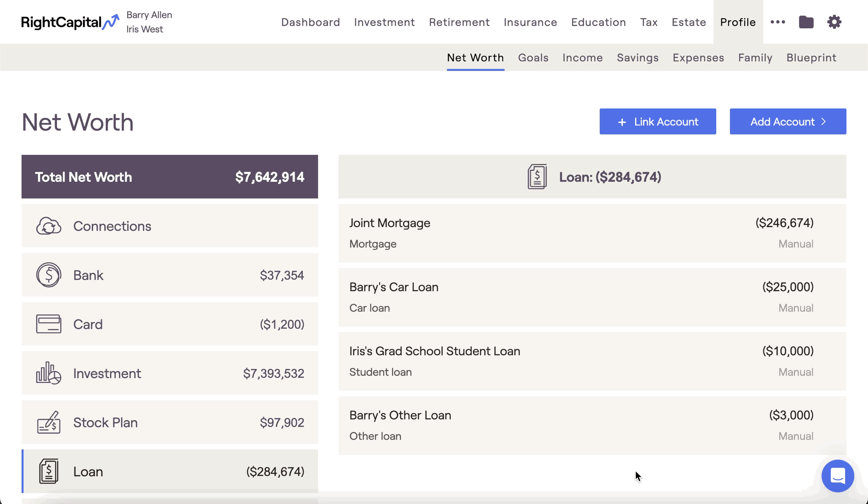Screen dimensions: 868x504
Task: Click the chevron arrow on Add Account
Action: pyautogui.click(x=823, y=122)
